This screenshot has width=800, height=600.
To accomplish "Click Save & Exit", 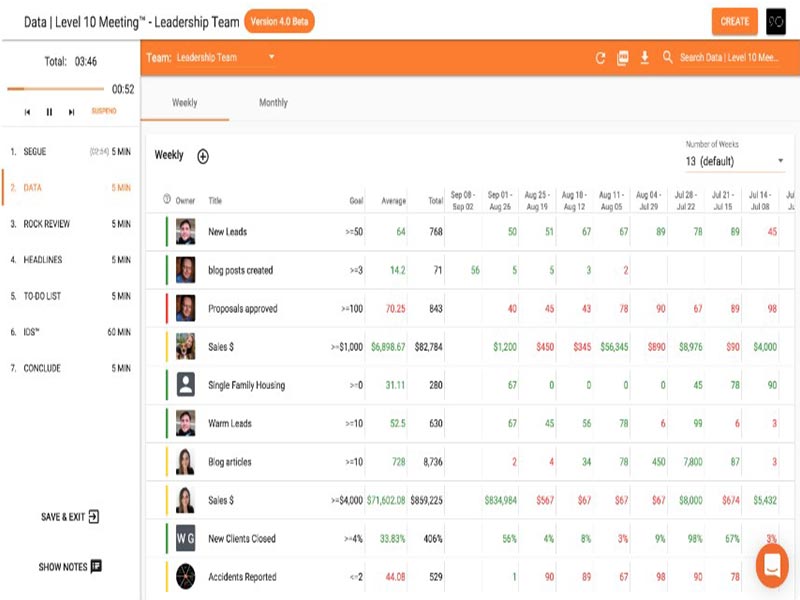I will click(x=70, y=517).
